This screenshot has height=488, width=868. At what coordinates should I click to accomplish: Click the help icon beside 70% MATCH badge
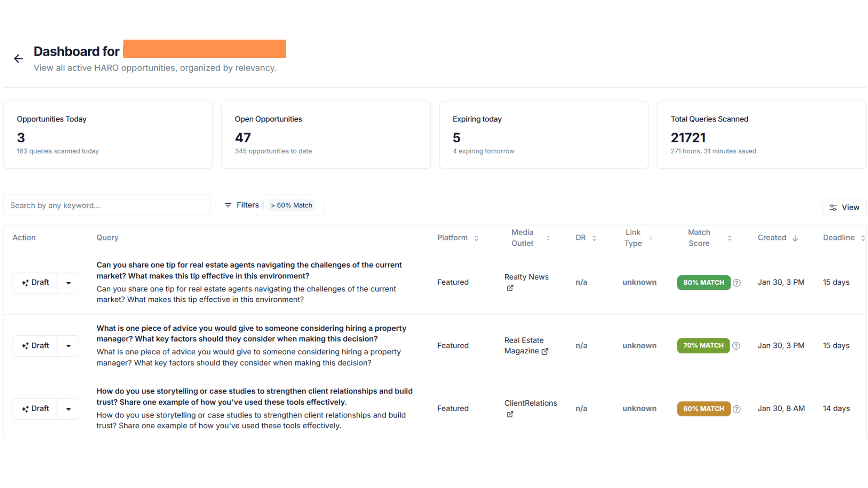pyautogui.click(x=736, y=346)
